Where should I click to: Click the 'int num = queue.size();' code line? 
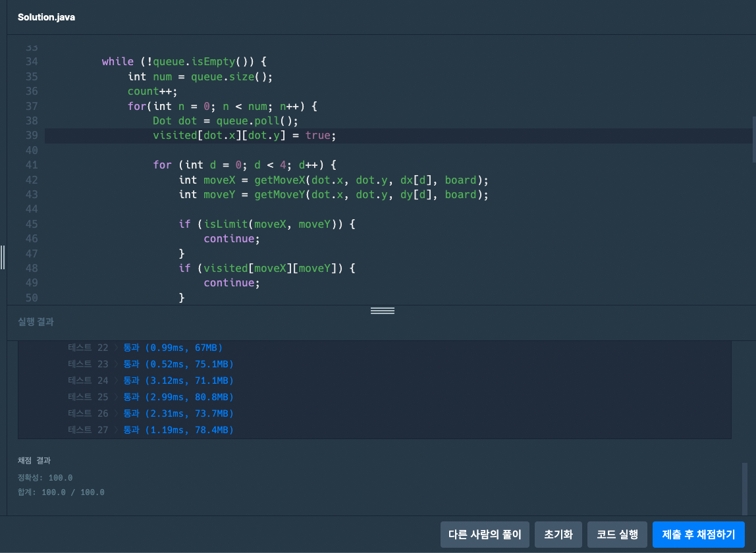pyautogui.click(x=200, y=76)
